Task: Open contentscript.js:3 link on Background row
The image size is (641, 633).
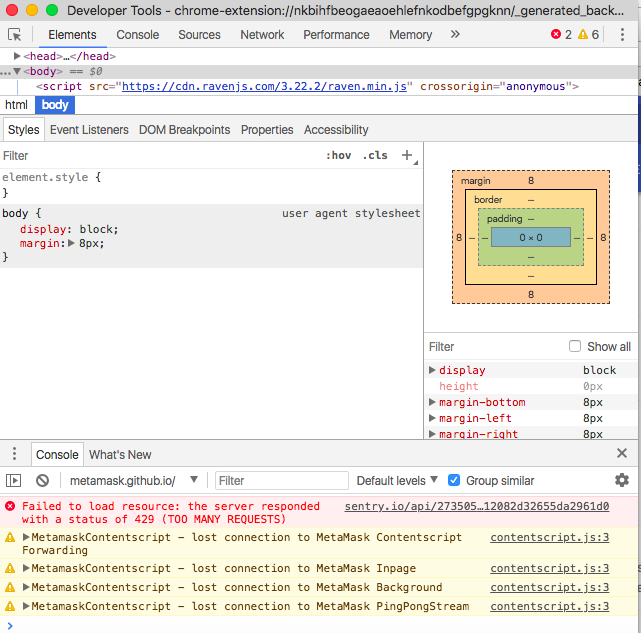Action: [x=550, y=587]
